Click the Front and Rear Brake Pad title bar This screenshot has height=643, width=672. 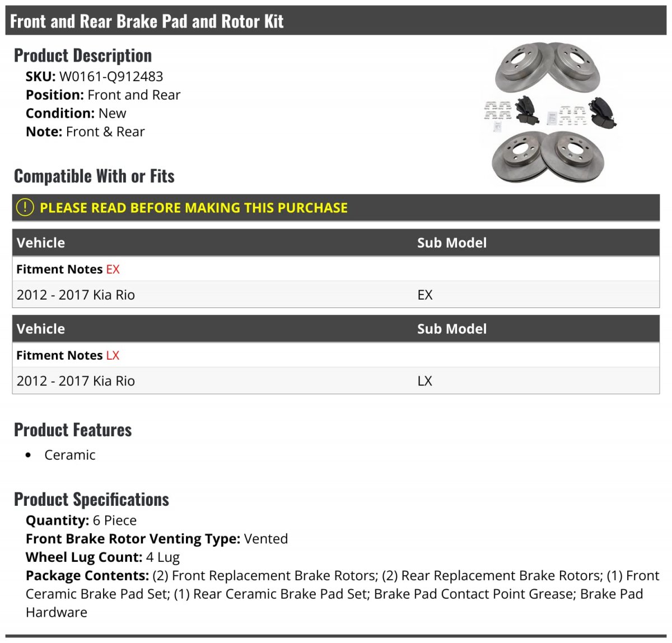point(336,21)
